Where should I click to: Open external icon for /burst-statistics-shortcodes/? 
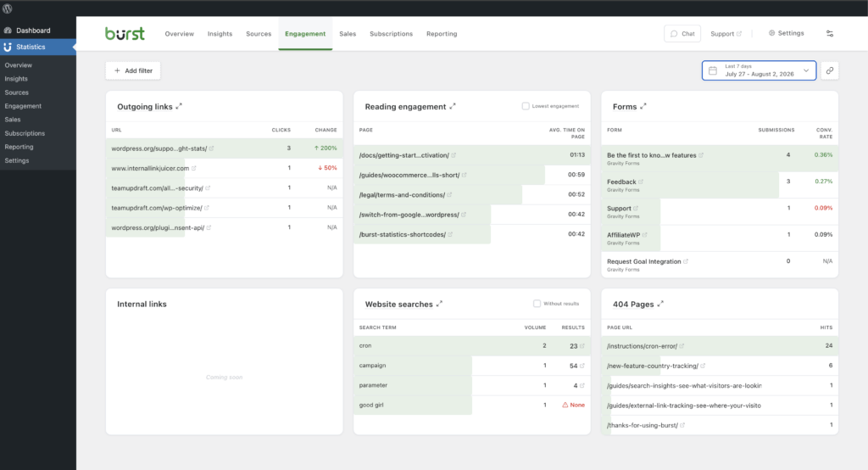click(450, 234)
